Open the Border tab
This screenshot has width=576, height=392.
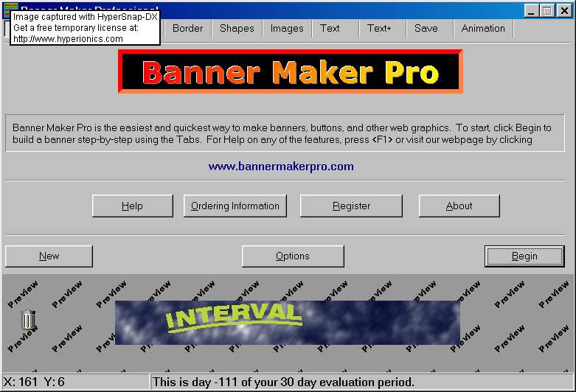[188, 29]
